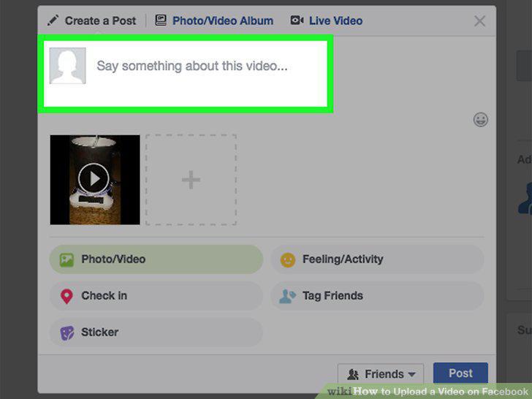Choose the Photo/Video option
This screenshot has height=399, width=532.
coord(156,259)
